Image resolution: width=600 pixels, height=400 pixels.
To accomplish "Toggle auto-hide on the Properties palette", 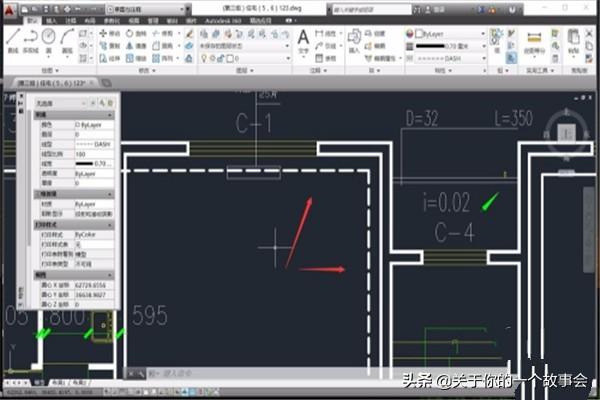I will (21, 103).
